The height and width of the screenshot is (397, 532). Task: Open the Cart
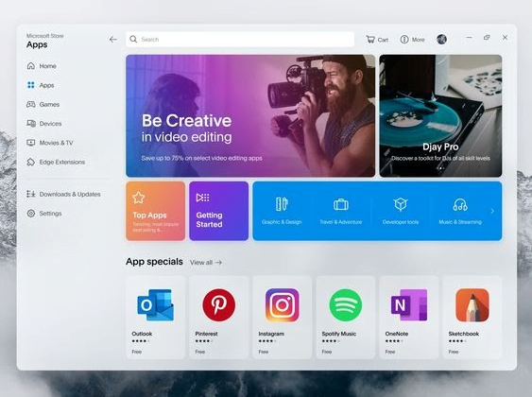(377, 40)
